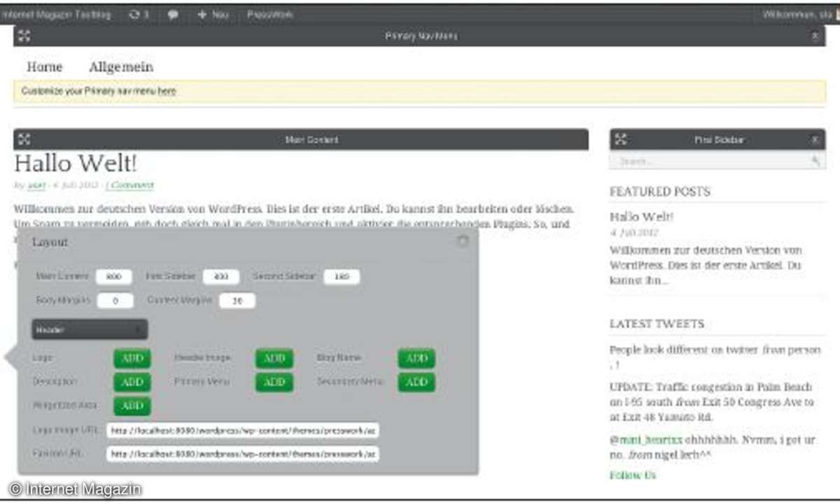Close the Layout panel with corner icon
The image size is (840, 504).
[x=462, y=241]
